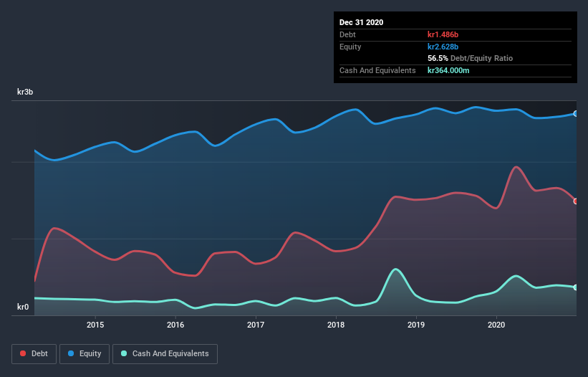
Task: Click the kr2.628b equity value
Action: [443, 47]
